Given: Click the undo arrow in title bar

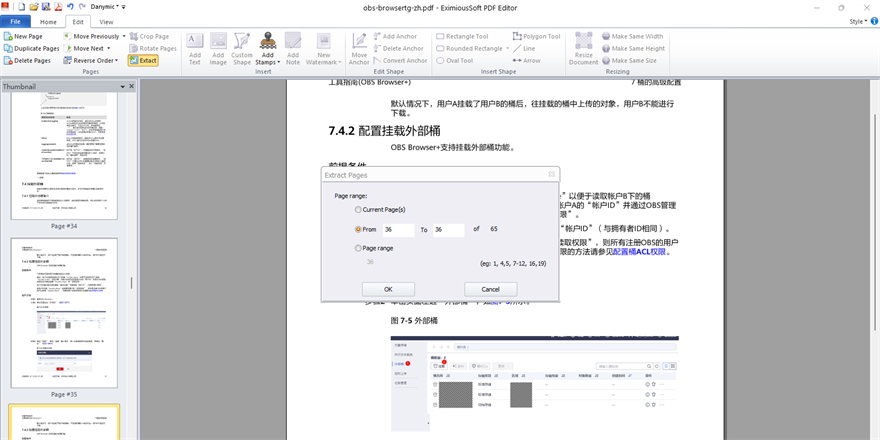Looking at the screenshot, I should (70, 7).
